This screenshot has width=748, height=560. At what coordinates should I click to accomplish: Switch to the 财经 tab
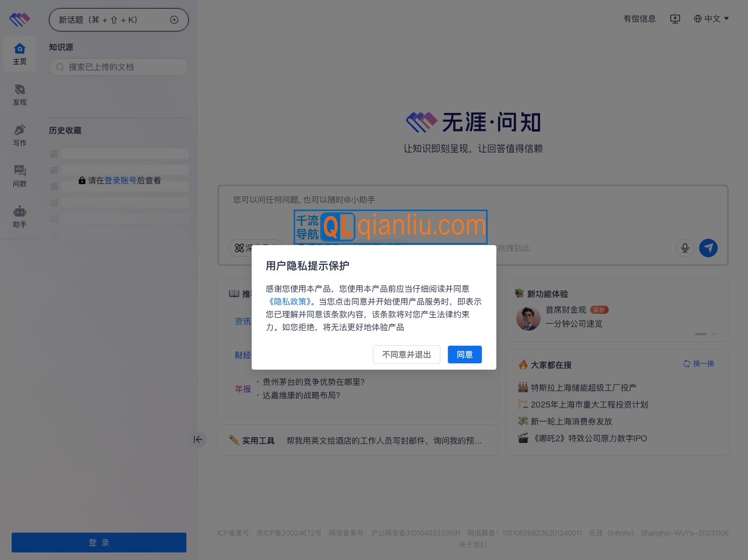(x=243, y=355)
